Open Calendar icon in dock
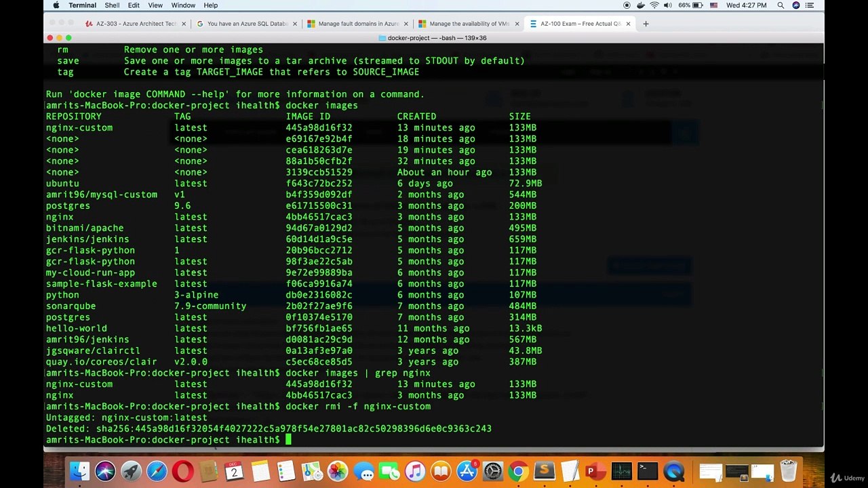Viewport: 868px width, 488px height. pos(234,471)
